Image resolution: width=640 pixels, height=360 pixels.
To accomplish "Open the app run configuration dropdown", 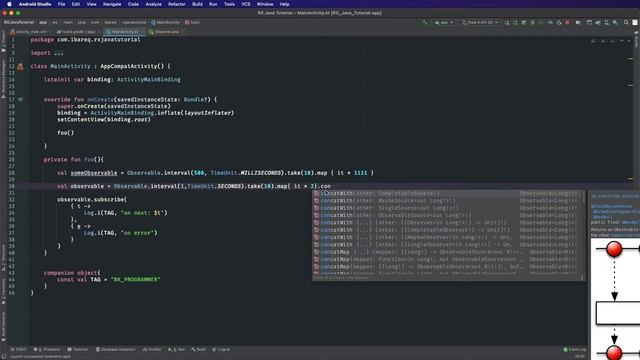I will [444, 22].
